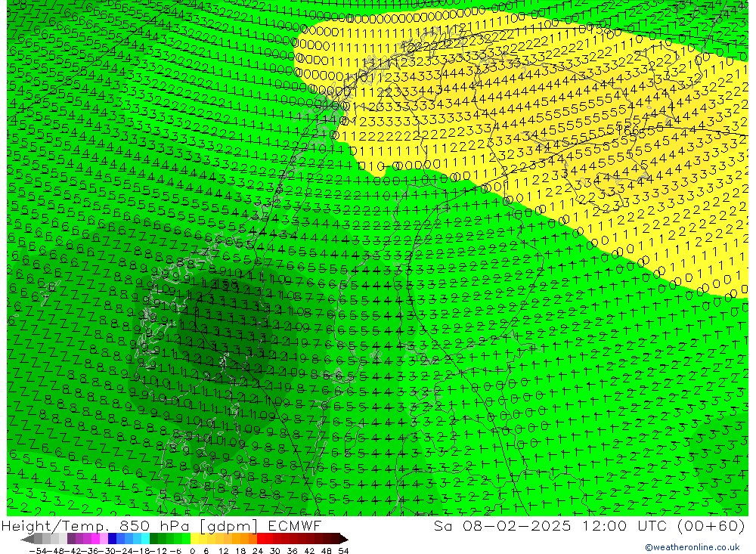This screenshot has width=756, height=554.
Task: Click the "850 hPa" pressure level text
Action: 149,526
